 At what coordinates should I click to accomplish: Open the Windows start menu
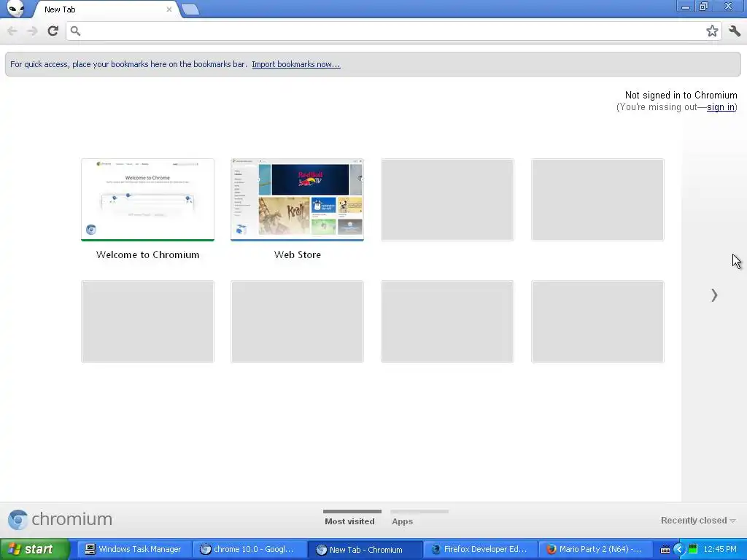click(x=34, y=549)
